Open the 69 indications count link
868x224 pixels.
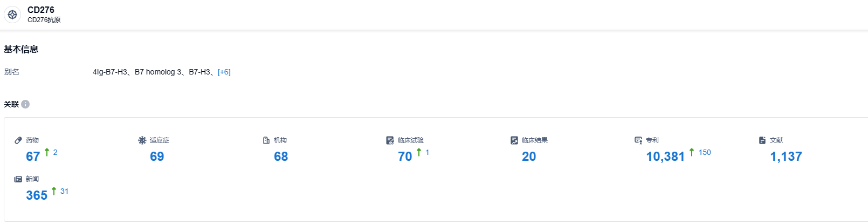click(157, 157)
